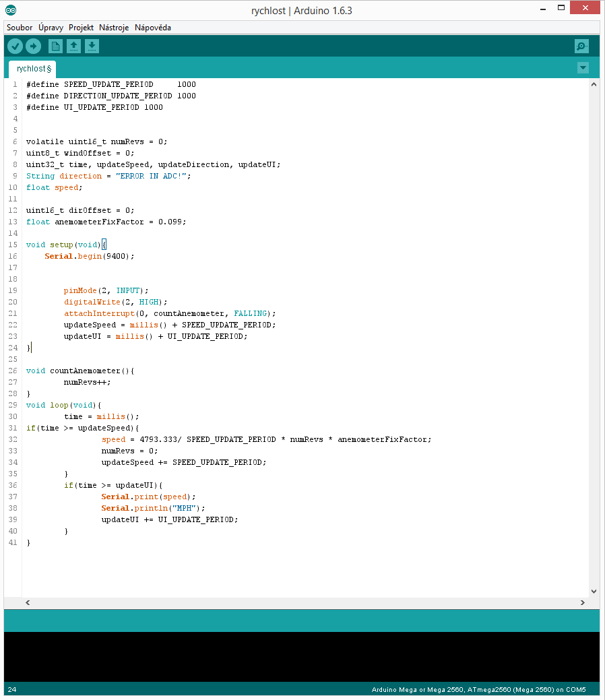The width and height of the screenshot is (605, 700).
Task: Save the sketch with the down-arrow icon
Action: 92,46
